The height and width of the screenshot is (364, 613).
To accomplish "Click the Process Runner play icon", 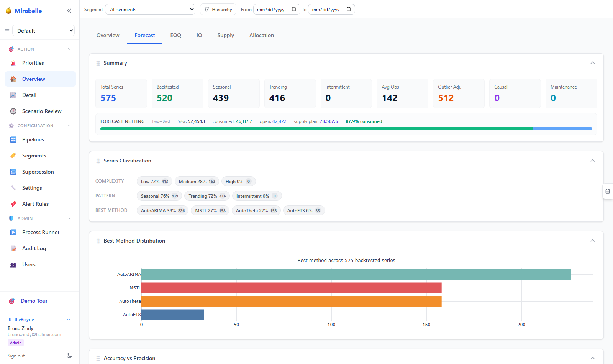I will tap(13, 232).
